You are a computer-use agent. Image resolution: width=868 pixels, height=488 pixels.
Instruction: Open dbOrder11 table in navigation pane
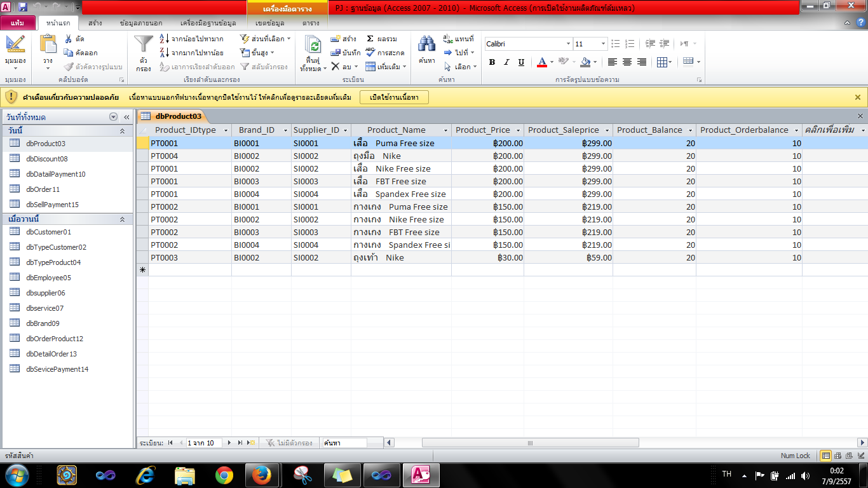[x=43, y=189]
